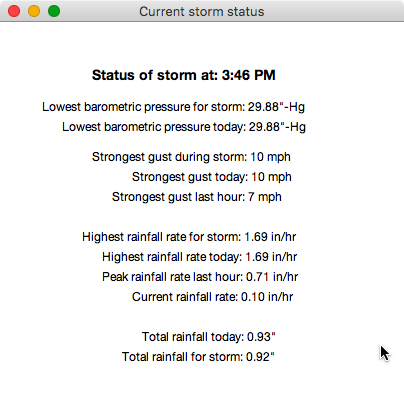Viewport: 404px width, 404px height.
Task: Select Highest rainfall rate today reading
Action: [199, 257]
